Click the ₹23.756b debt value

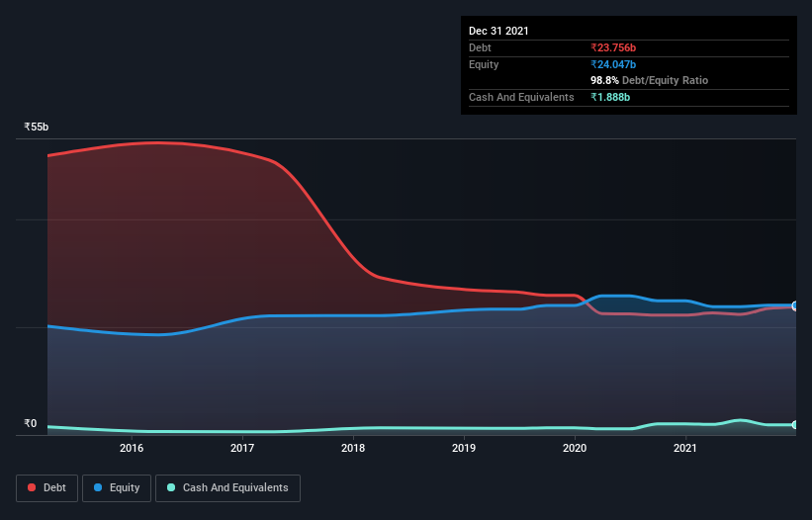pos(613,48)
